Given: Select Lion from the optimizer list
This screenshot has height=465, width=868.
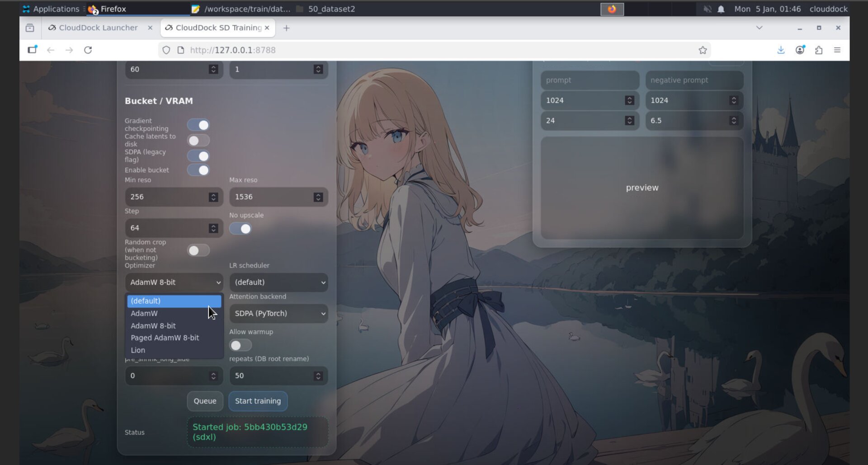Looking at the screenshot, I should pos(138,350).
